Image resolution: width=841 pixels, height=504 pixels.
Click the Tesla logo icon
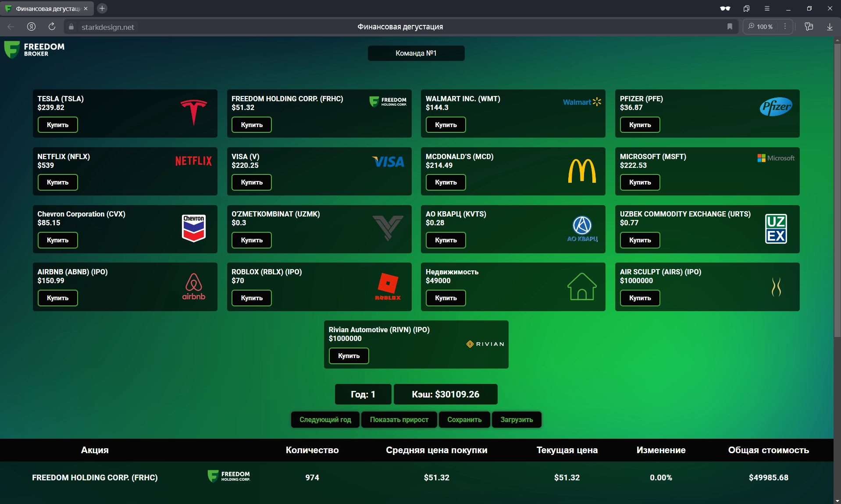coord(193,112)
